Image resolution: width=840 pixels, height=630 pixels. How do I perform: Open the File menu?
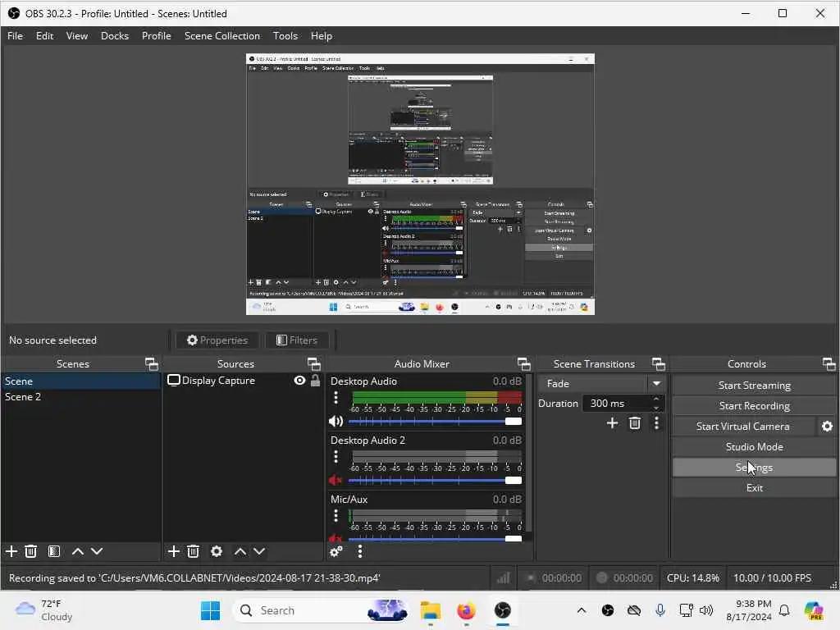[x=15, y=36]
